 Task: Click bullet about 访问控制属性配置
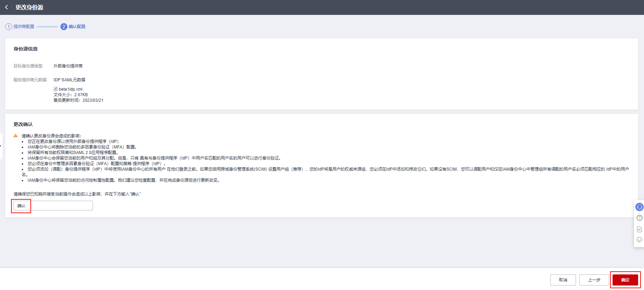(124, 180)
